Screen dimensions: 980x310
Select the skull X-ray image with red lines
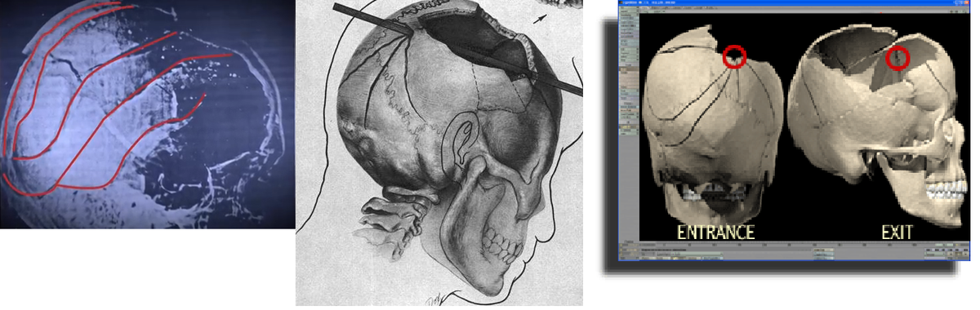[147, 114]
